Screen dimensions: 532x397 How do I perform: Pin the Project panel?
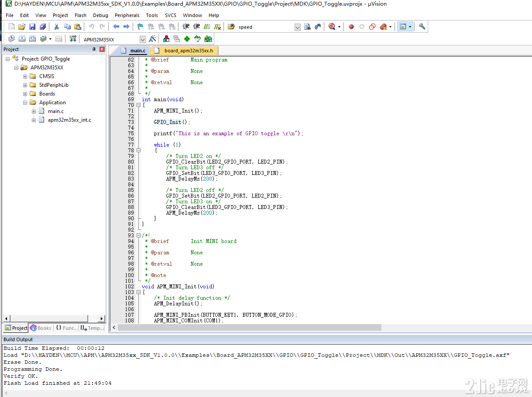(x=94, y=49)
